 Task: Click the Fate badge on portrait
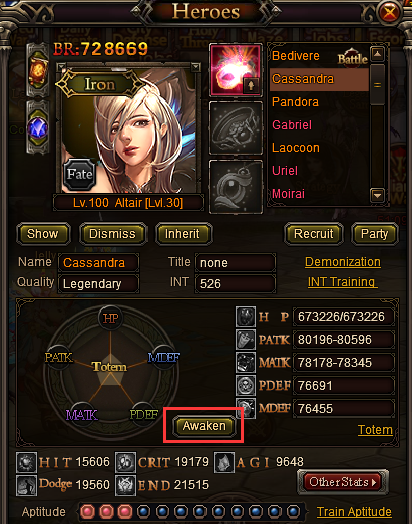point(80,174)
